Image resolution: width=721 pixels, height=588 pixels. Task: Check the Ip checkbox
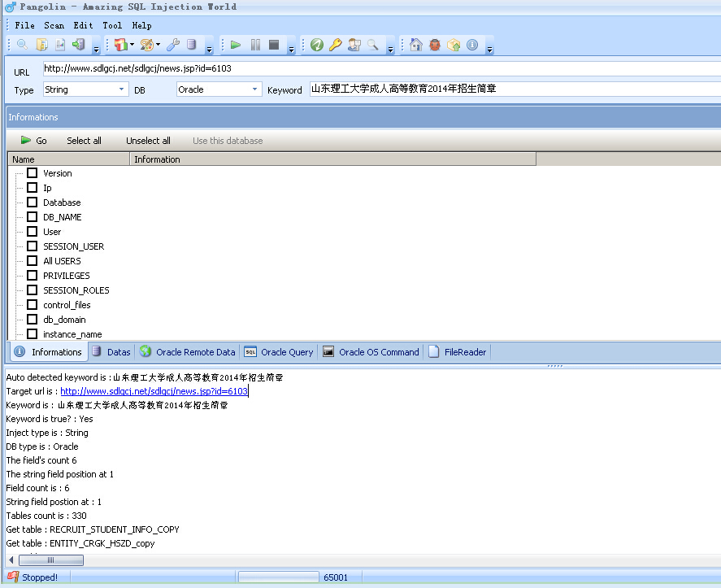tap(33, 188)
